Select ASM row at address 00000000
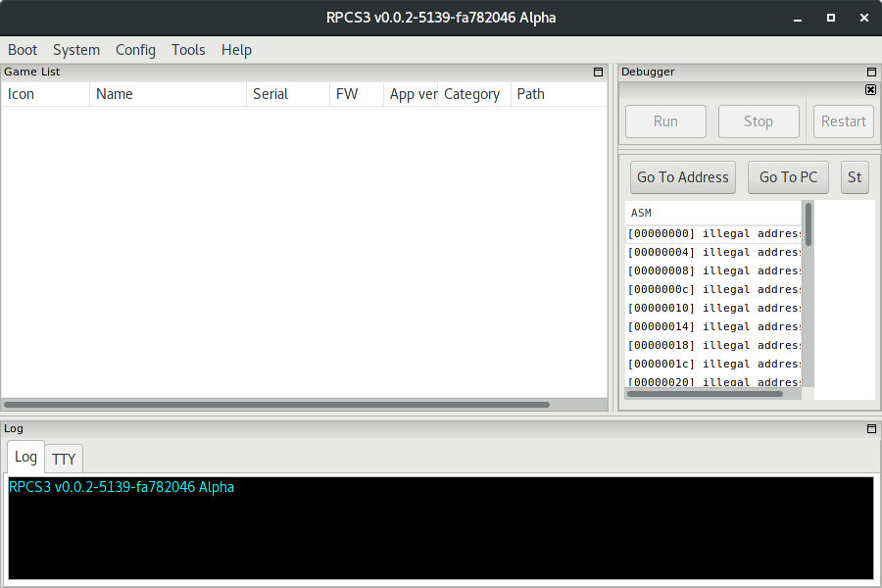The width and height of the screenshot is (882, 588). 713,233
